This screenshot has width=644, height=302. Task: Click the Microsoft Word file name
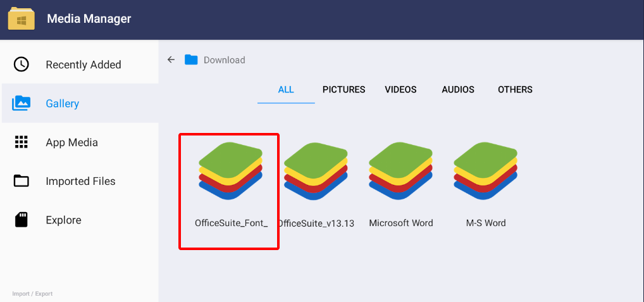coord(401,223)
